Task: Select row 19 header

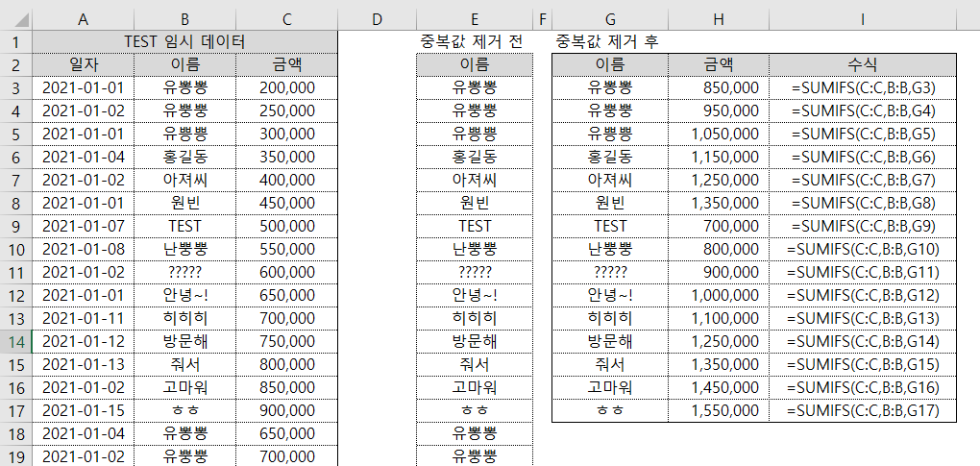Action: (15, 456)
